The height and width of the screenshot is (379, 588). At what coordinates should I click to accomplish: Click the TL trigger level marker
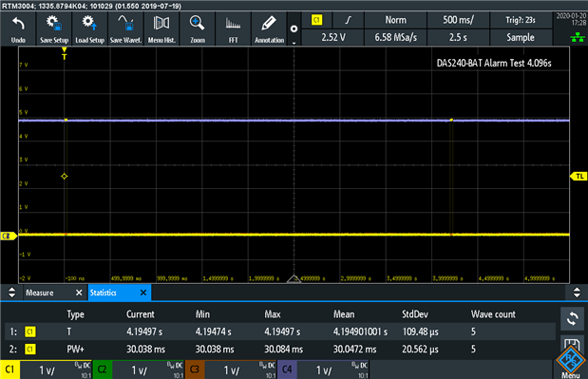579,176
